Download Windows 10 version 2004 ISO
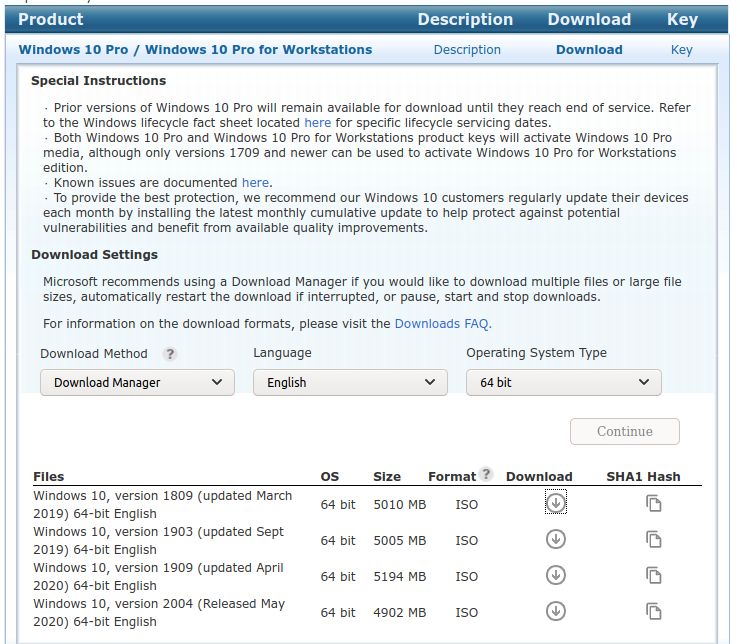 pos(555,611)
